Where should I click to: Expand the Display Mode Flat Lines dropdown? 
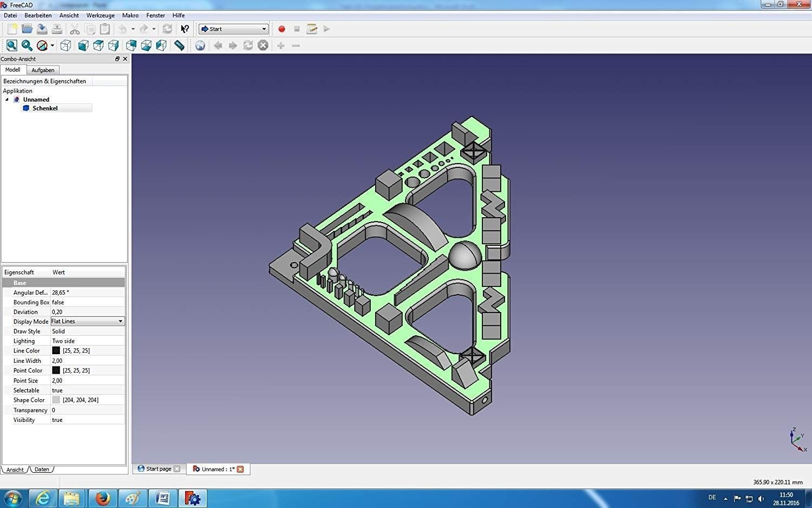[120, 321]
